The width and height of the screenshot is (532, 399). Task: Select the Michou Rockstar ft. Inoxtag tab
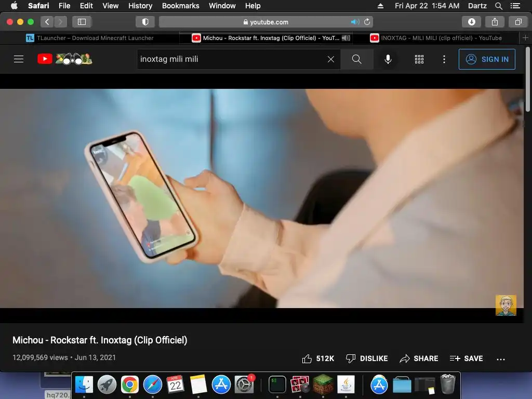click(265, 38)
